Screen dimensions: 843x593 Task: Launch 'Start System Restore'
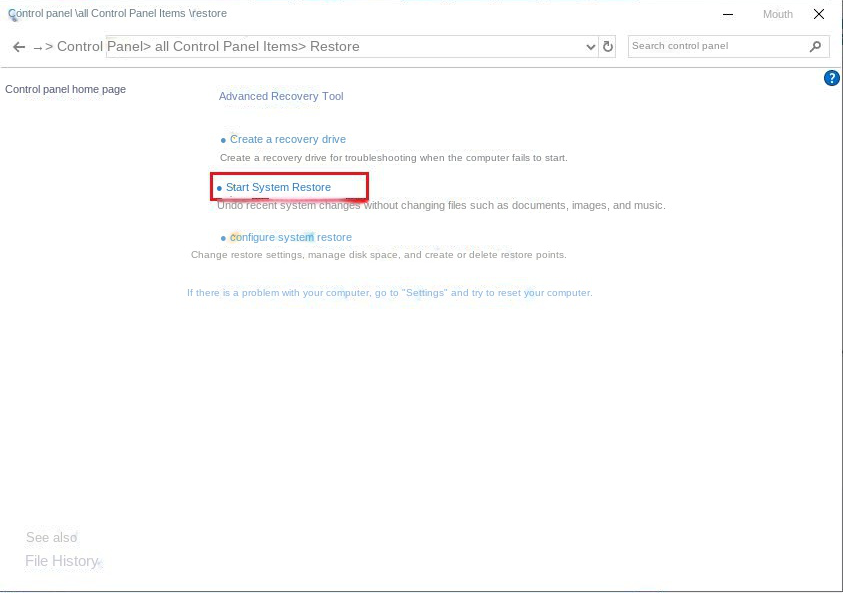pos(278,187)
